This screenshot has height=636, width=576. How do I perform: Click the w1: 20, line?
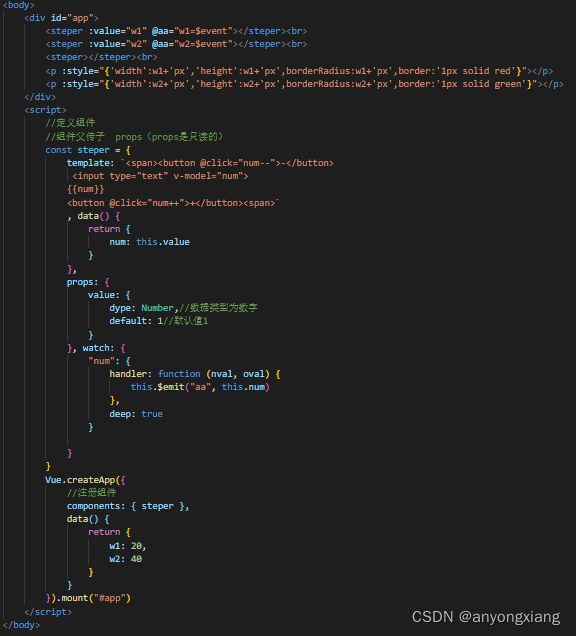click(x=128, y=546)
